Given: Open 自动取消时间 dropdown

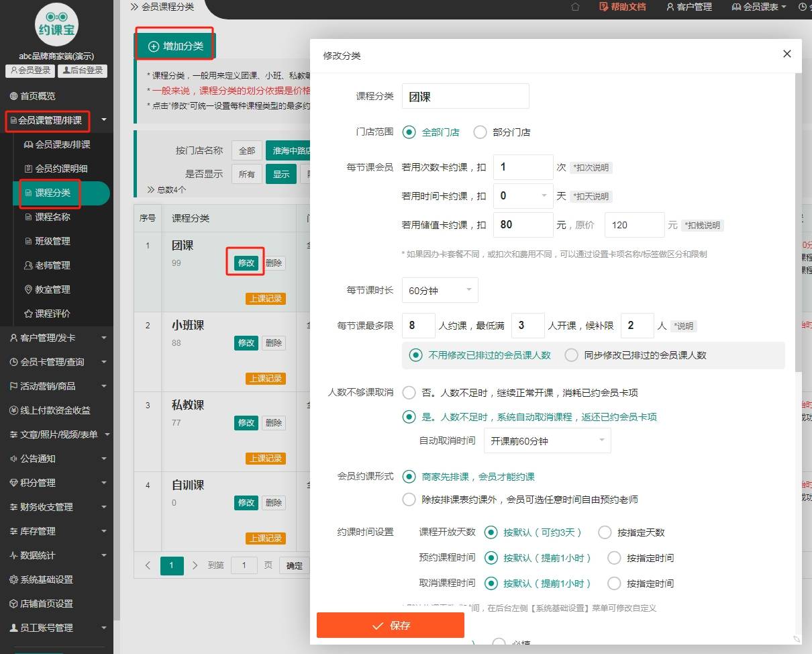Looking at the screenshot, I should pos(548,441).
